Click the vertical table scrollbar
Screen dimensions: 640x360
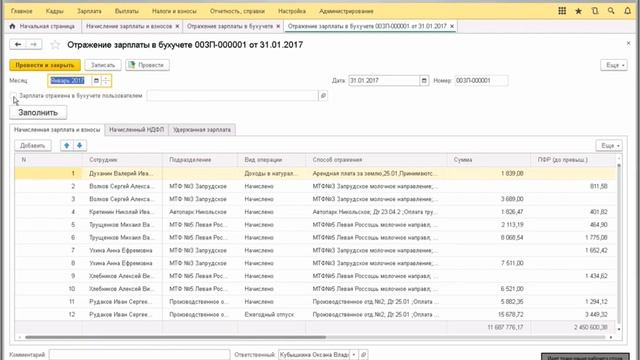[619, 245]
